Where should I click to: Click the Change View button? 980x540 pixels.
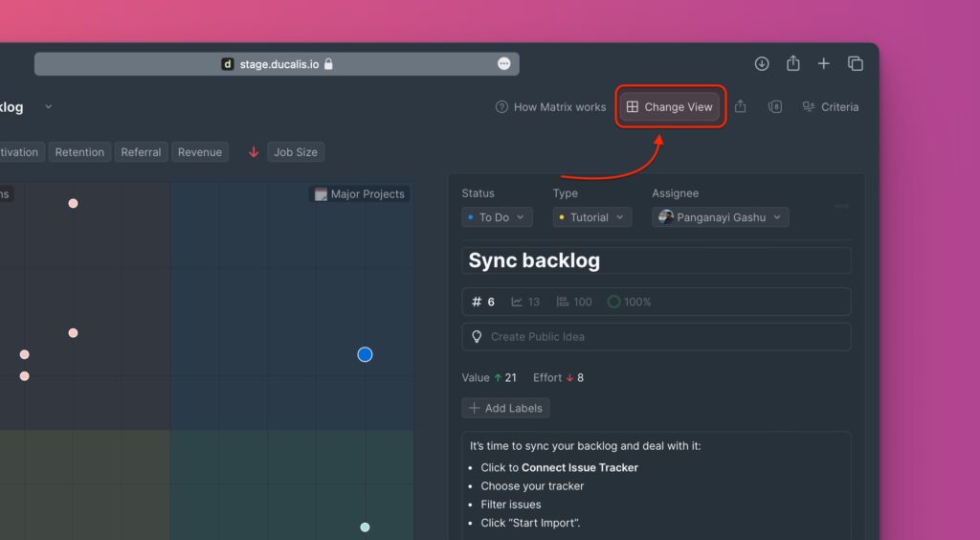(x=670, y=107)
